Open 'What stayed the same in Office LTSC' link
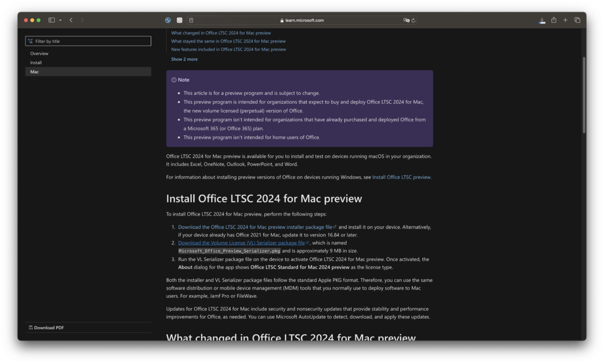This screenshot has height=364, width=604. 229,41
